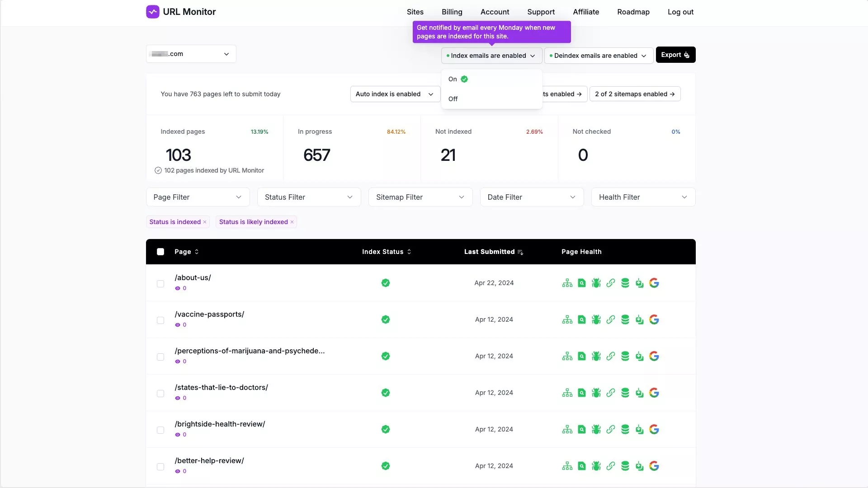
Task: Open the 2 of 2 sitemaps enabled link
Action: coord(635,94)
